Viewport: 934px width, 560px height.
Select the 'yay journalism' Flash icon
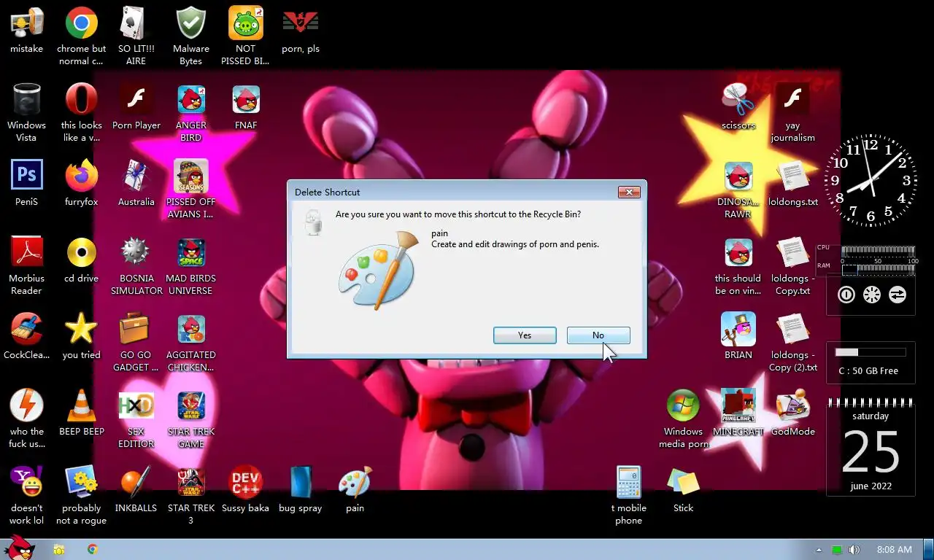pos(793,113)
